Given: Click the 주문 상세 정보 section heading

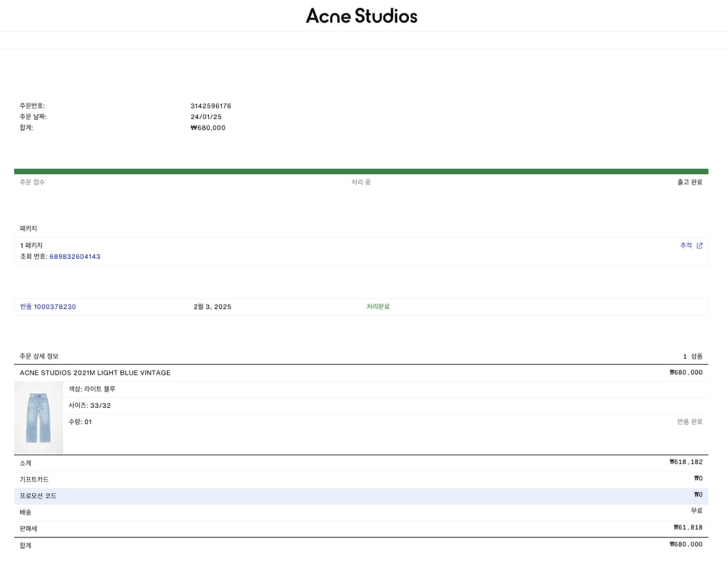Looking at the screenshot, I should click(x=39, y=356).
